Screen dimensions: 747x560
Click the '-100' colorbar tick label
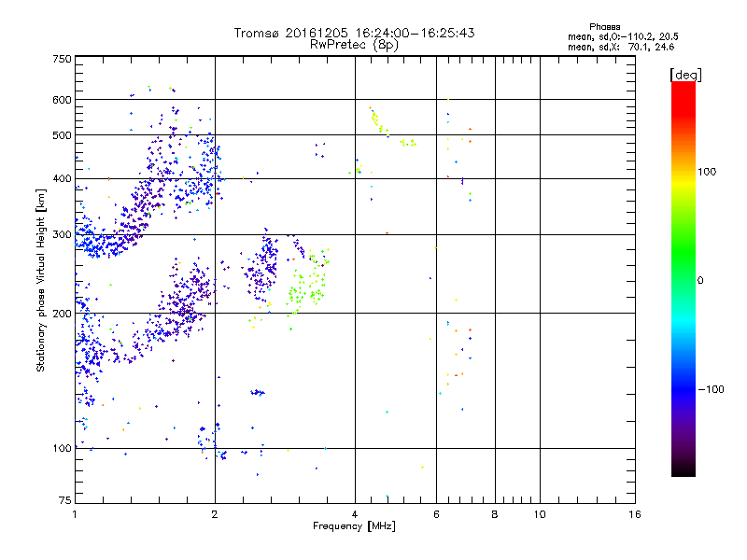(x=712, y=389)
